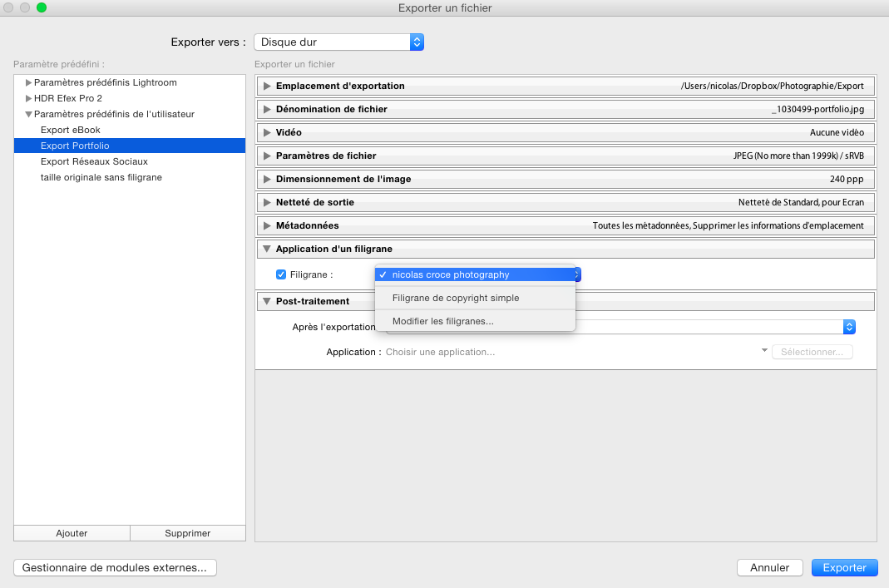Screen dimensions: 889x588
Task: Choose Filigrane de copyright simple option
Action: click(x=455, y=298)
